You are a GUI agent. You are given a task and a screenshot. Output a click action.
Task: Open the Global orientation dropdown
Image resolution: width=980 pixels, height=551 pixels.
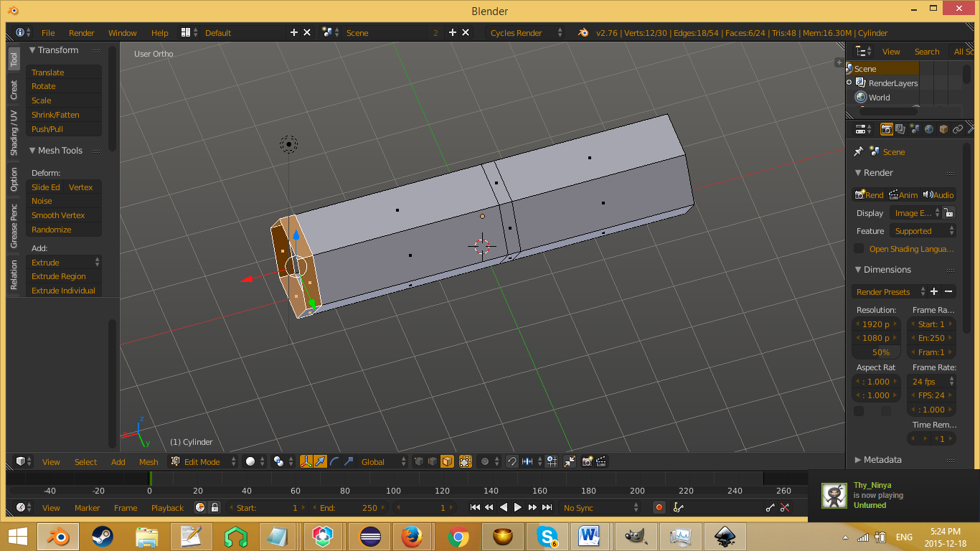click(382, 461)
